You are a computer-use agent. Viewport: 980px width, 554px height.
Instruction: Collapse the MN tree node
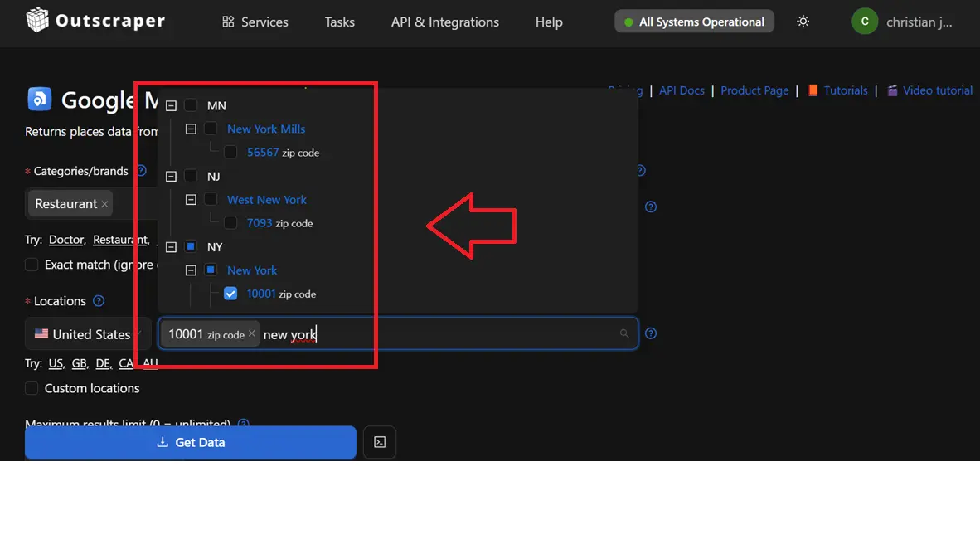click(x=171, y=106)
